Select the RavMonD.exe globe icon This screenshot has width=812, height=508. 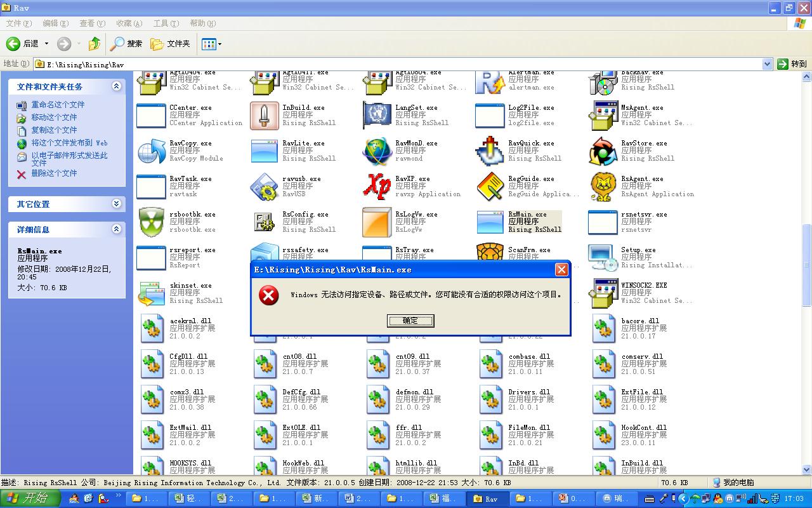pyautogui.click(x=377, y=151)
